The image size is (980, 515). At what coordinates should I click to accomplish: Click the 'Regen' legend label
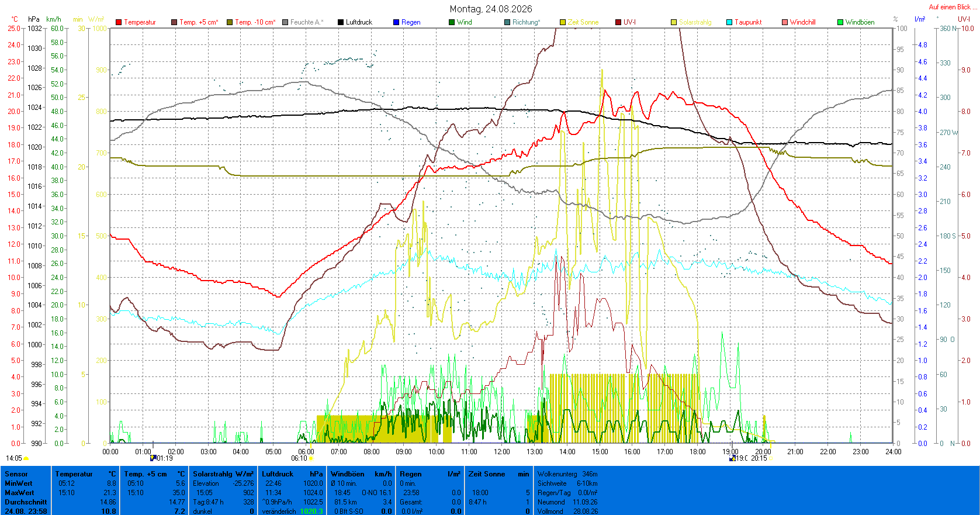pyautogui.click(x=411, y=22)
